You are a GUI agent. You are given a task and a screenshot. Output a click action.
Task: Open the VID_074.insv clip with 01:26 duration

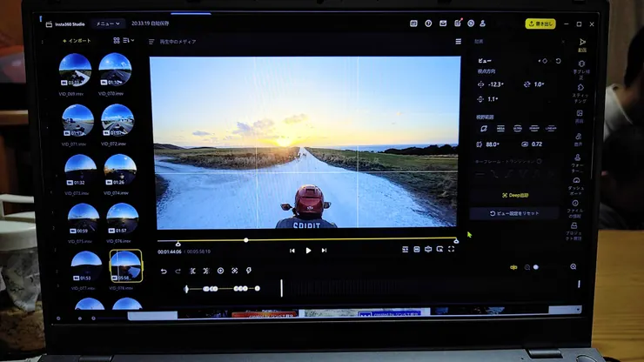(120, 170)
